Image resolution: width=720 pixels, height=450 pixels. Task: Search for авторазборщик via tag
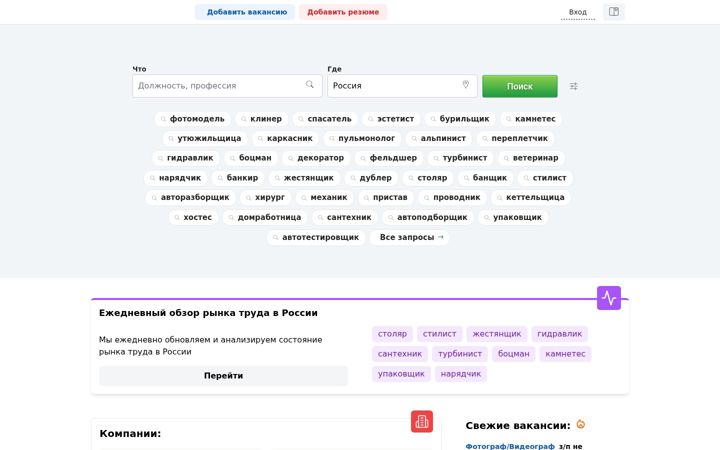[x=191, y=197]
